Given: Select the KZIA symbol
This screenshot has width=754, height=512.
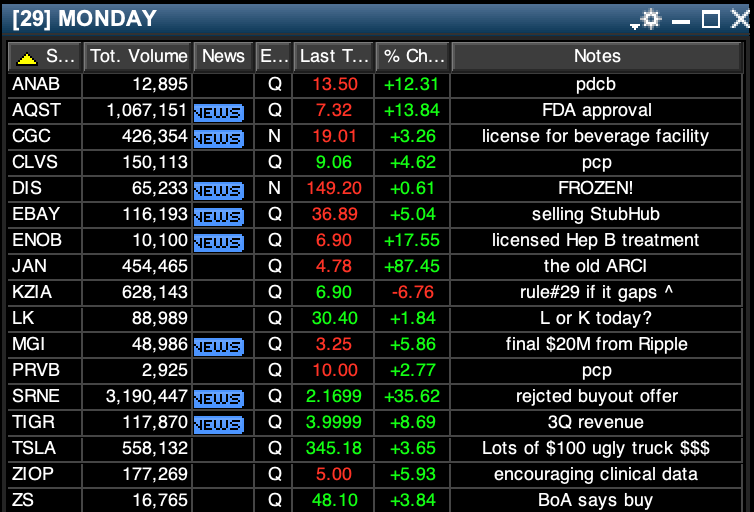Looking at the screenshot, I should [32, 292].
